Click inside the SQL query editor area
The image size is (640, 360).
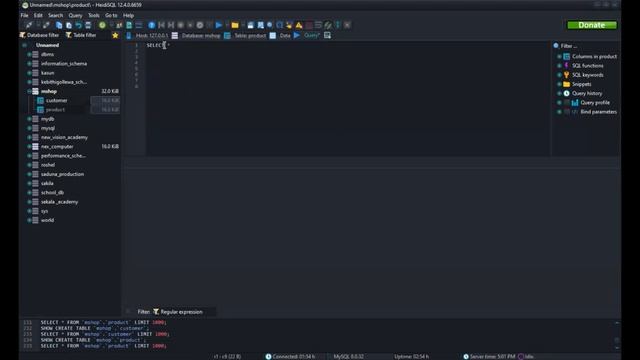[347, 99]
